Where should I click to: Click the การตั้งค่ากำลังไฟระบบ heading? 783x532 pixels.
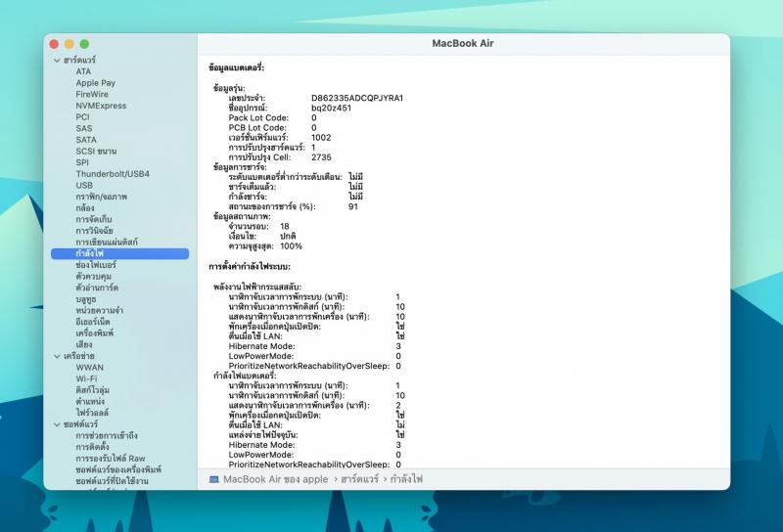pyautogui.click(x=250, y=267)
